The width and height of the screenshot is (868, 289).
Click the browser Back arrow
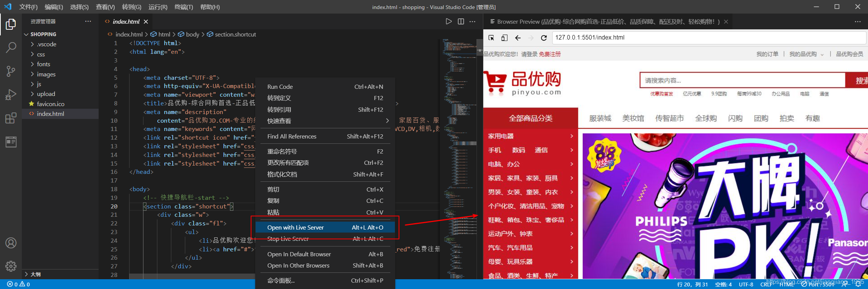coord(518,38)
